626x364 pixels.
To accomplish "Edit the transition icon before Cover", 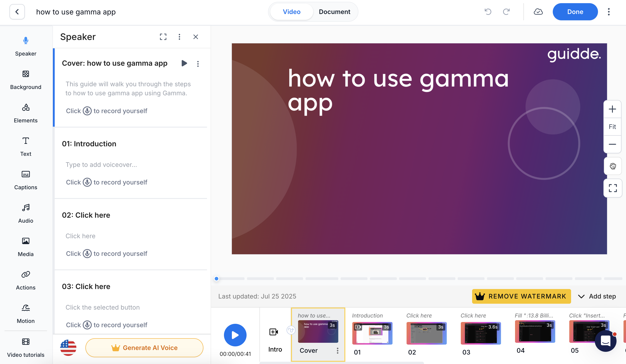I will pos(291,330).
